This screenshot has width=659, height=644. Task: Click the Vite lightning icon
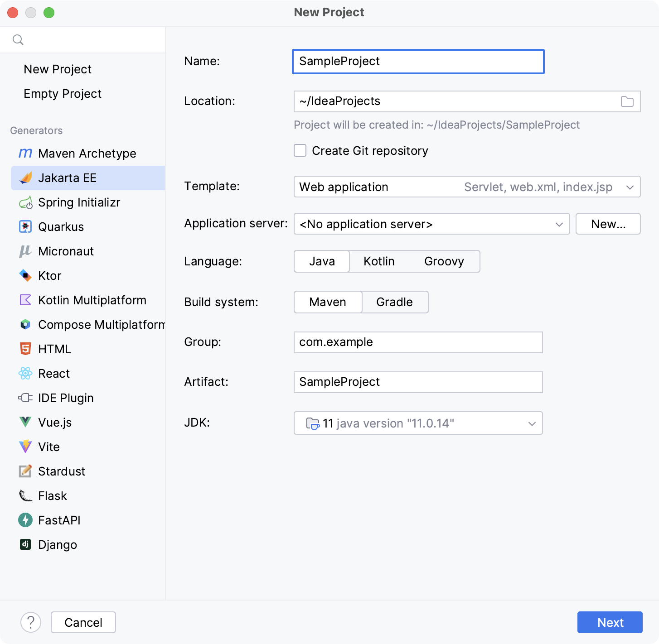pos(25,447)
